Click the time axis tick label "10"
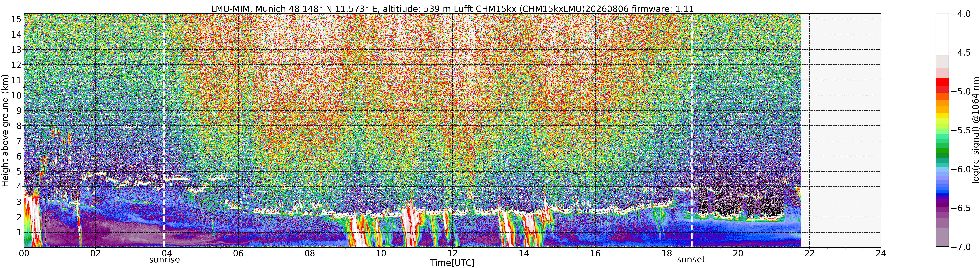This screenshot has width=980, height=268. (x=381, y=254)
